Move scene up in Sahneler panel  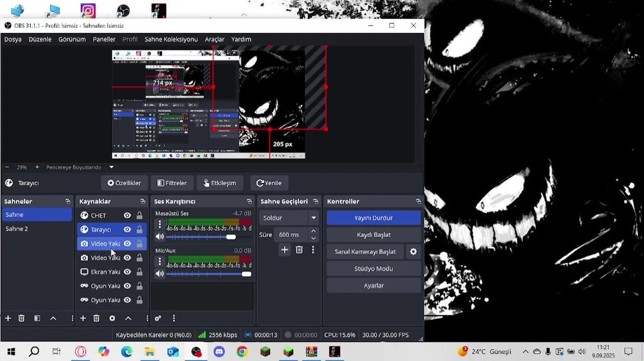tap(53, 318)
